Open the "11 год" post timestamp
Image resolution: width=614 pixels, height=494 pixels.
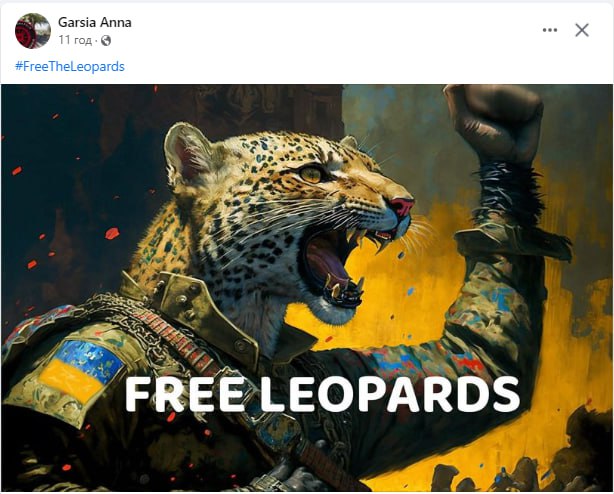pos(75,40)
